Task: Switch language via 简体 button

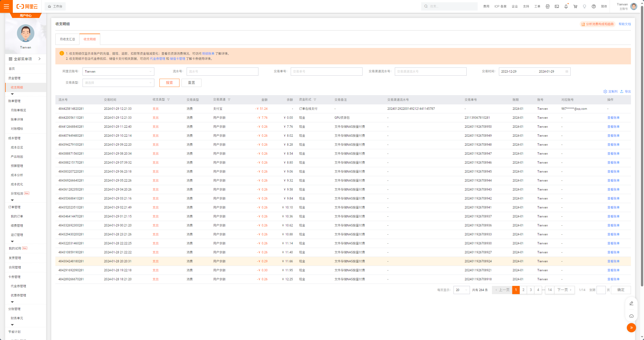Action: coord(604,6)
